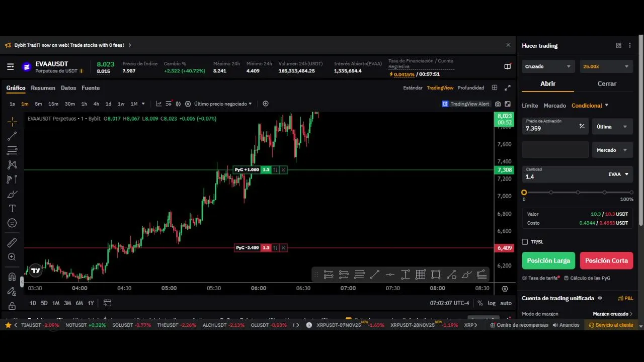644x362 pixels.
Task: Open the indicators icon in chart toolbar
Action: pyautogui.click(x=159, y=104)
